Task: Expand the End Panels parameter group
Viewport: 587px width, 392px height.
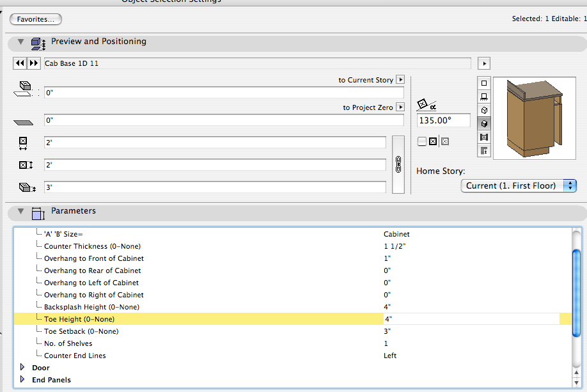Action: [22, 379]
